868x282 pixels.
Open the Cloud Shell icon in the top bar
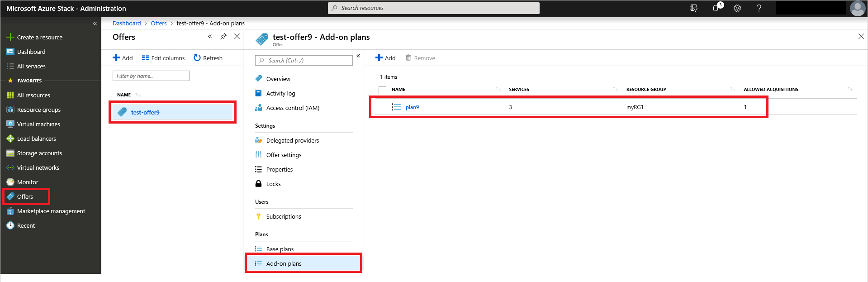click(694, 8)
